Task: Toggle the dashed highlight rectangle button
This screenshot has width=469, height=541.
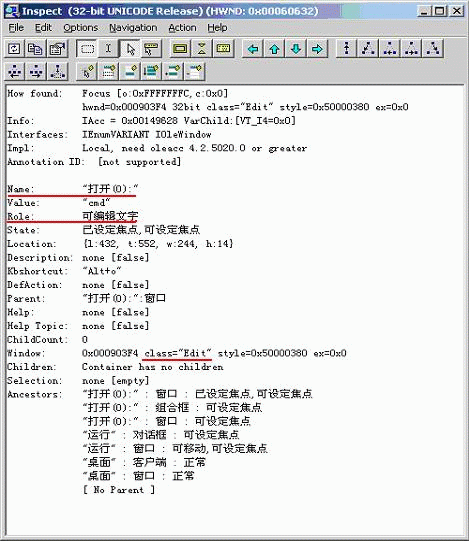Action: pos(87,49)
